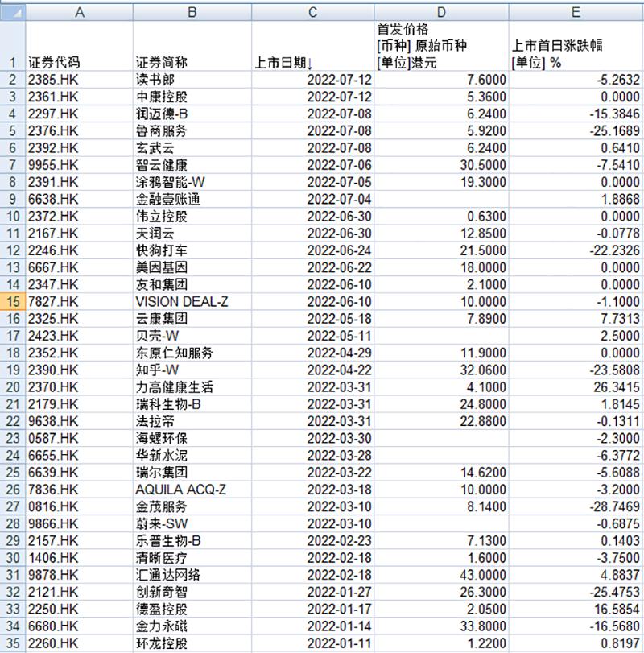
Task: Select column D header
Action: coord(441,13)
